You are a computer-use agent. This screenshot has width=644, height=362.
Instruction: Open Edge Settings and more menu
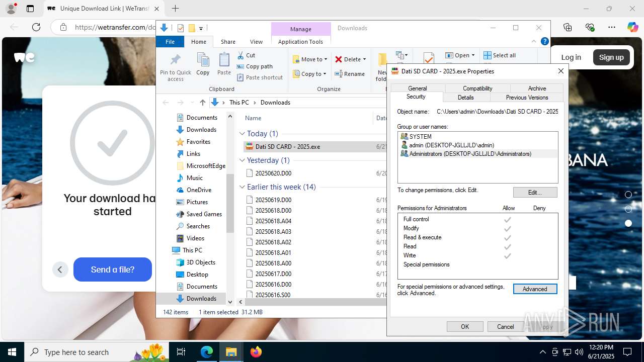click(x=612, y=27)
